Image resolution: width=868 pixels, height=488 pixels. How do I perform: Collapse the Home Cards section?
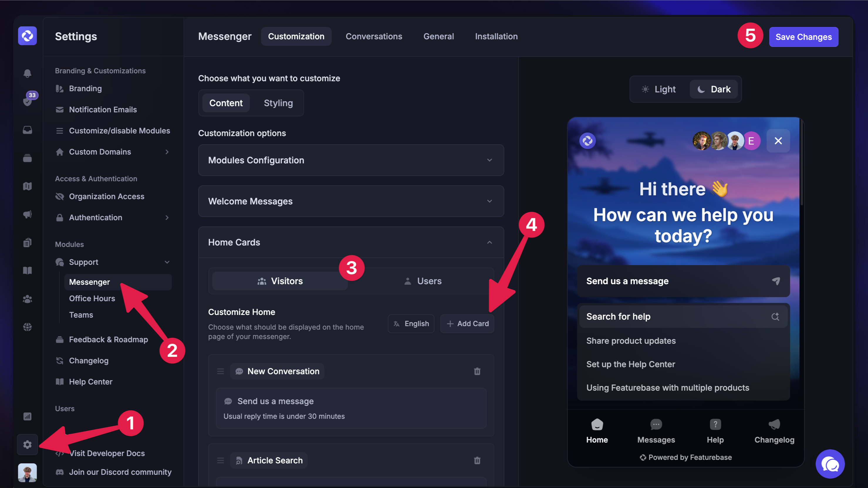(x=351, y=243)
